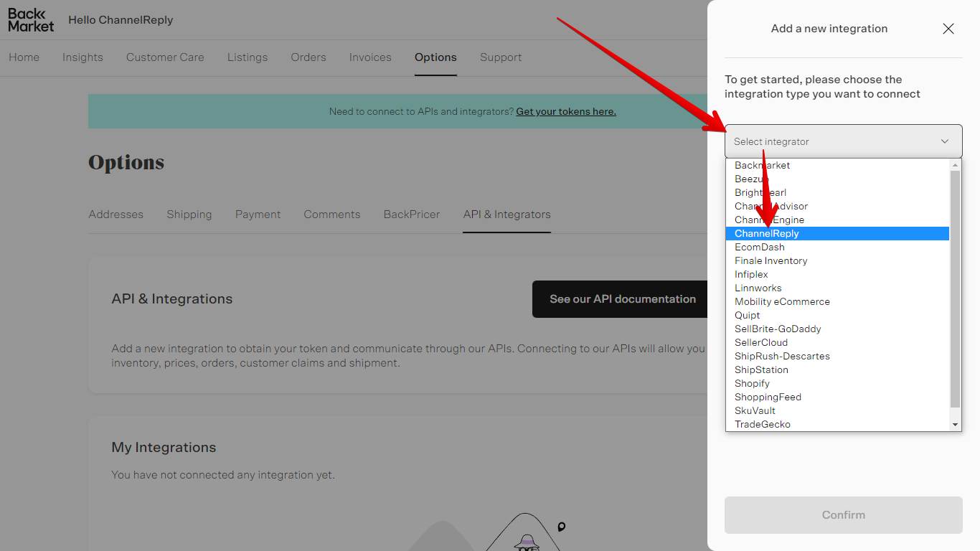Image resolution: width=980 pixels, height=551 pixels.
Task: Pick Mobility eCommerce from the dropdown
Action: coord(837,301)
